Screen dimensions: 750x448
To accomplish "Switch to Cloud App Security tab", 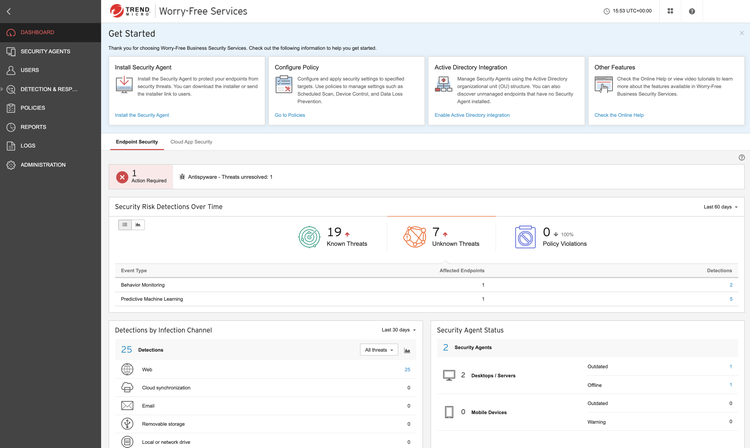I will (191, 142).
